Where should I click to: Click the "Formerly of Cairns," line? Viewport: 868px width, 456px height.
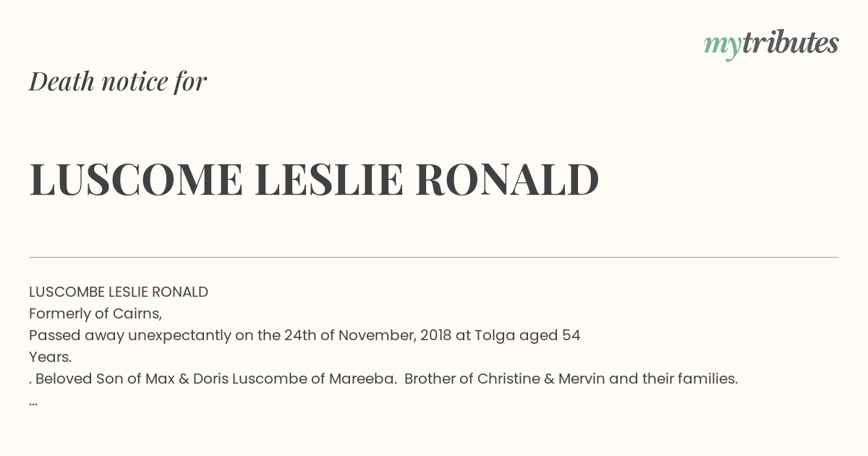95,313
